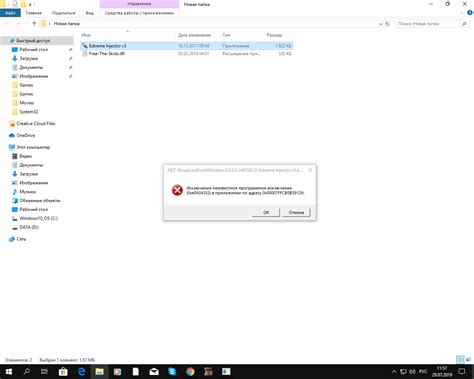This screenshot has width=474, height=379.
Task: Open OneDrive in the navigation pane
Action: pos(26,135)
